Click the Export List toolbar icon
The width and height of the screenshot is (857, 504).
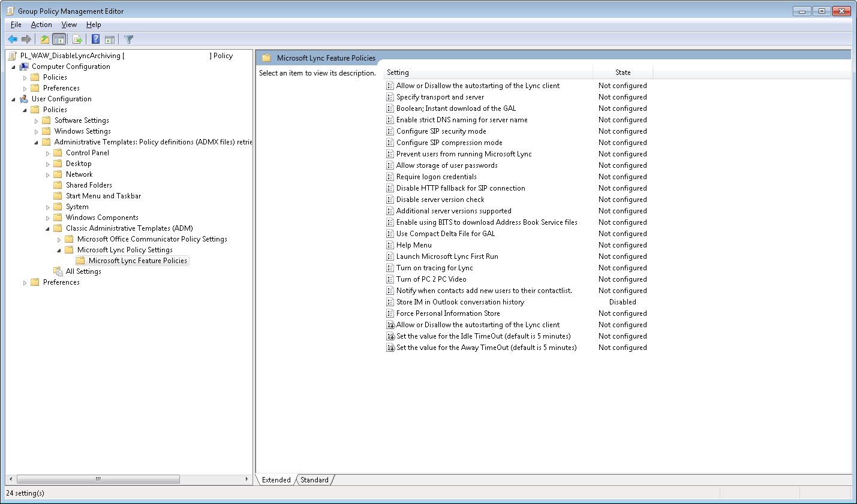point(77,40)
